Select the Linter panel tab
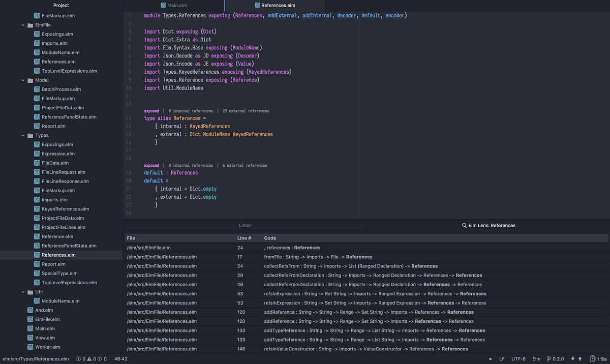The width and height of the screenshot is (610, 364). [x=245, y=225]
